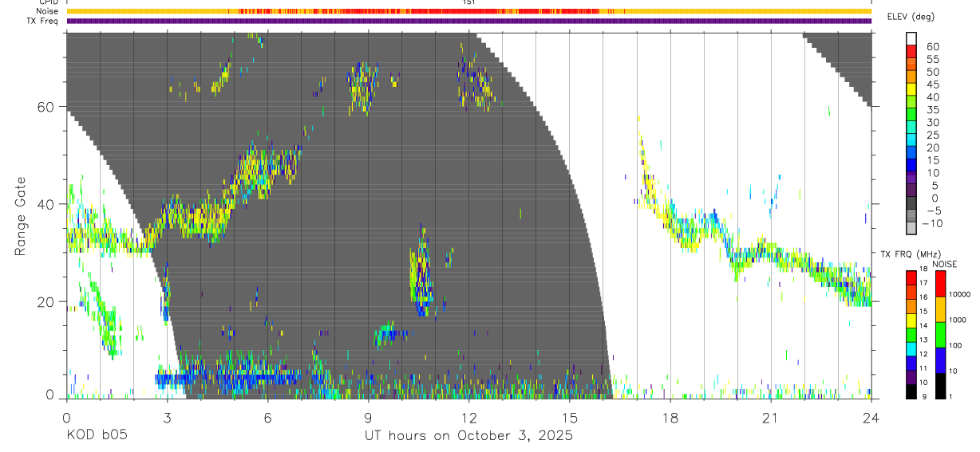
Task: Click the 'TX Freq' row label at top left
Action: click(x=42, y=21)
